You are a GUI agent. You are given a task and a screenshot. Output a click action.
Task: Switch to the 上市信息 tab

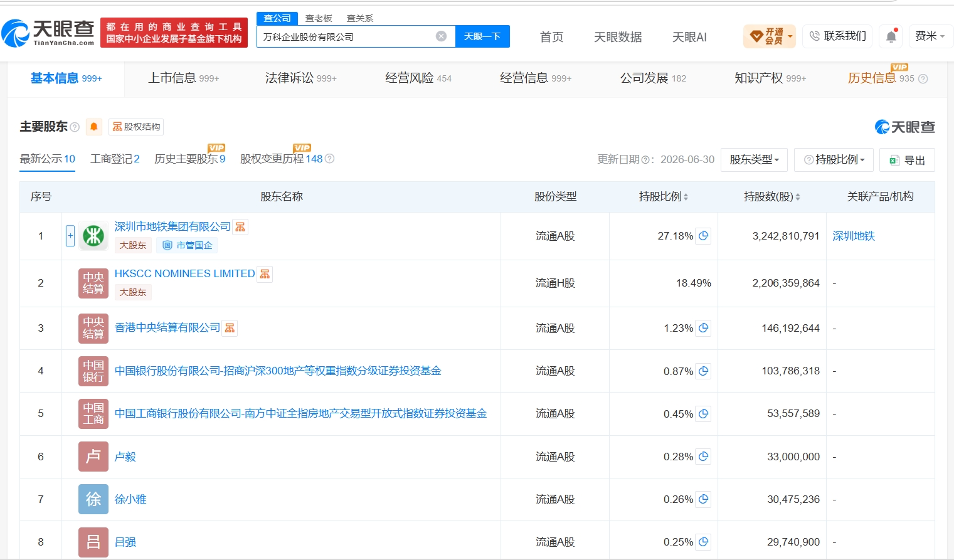183,78
